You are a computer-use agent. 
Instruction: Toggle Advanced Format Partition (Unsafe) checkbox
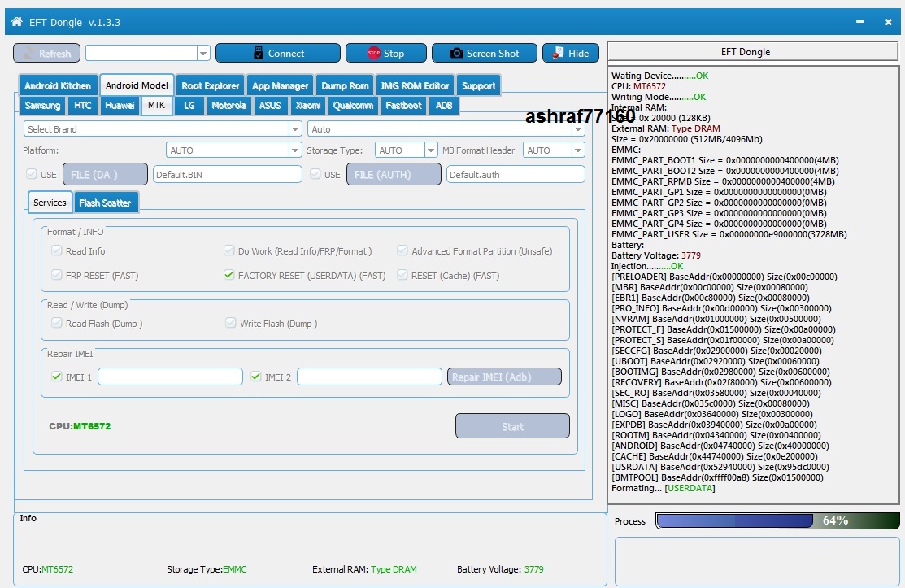pos(402,251)
